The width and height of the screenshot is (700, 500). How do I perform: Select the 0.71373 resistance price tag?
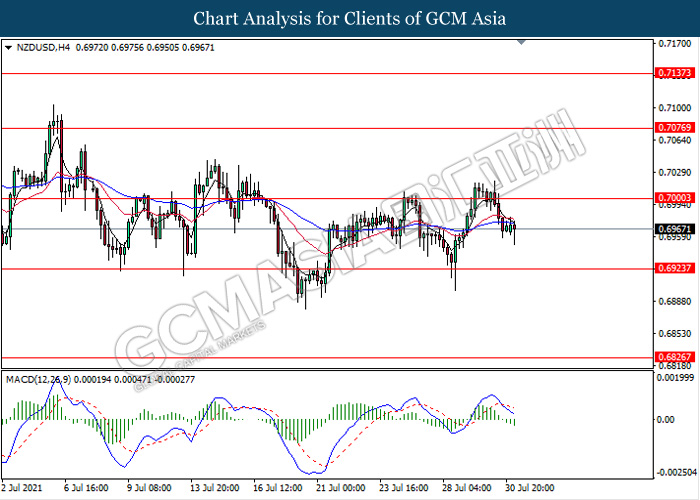tap(670, 73)
